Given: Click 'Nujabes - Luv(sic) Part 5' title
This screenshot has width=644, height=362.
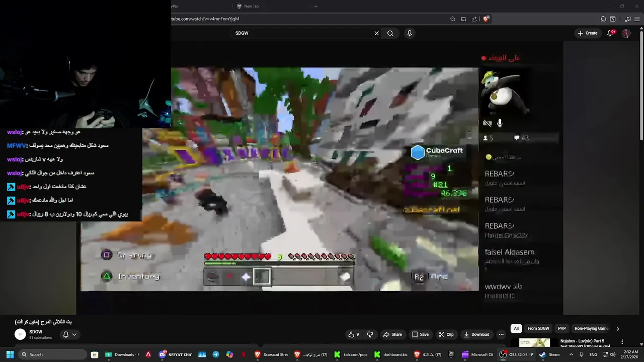Looking at the screenshot, I should [583, 341].
